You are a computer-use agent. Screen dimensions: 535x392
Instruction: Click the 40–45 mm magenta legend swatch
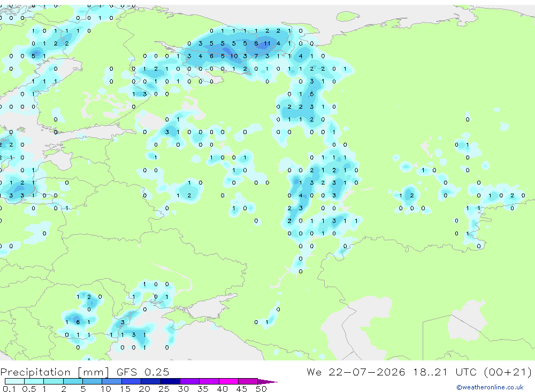point(228,381)
